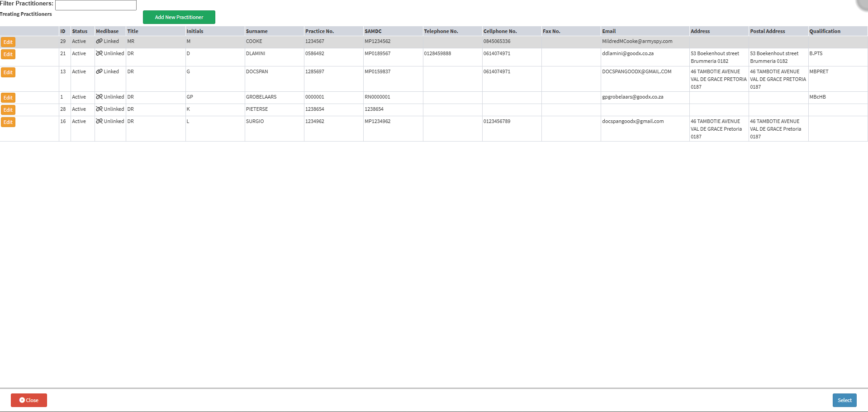Click the Close button at the bottom
The height and width of the screenshot is (412, 868).
tap(29, 400)
